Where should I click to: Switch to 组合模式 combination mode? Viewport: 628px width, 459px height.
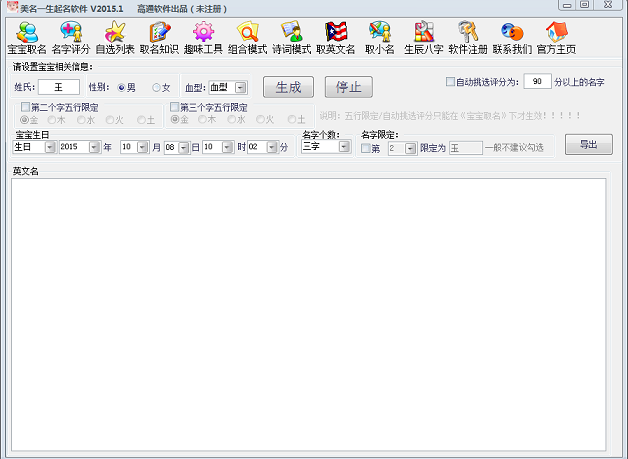pyautogui.click(x=248, y=38)
